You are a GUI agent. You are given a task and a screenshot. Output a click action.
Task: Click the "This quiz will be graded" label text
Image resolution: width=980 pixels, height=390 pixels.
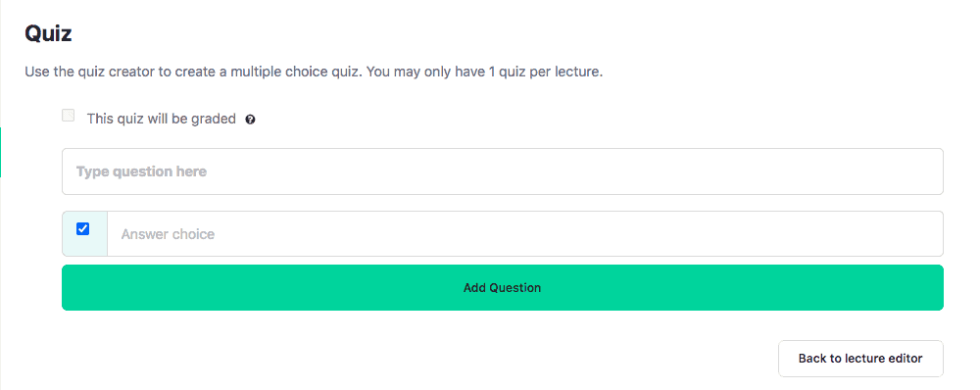[x=162, y=119]
